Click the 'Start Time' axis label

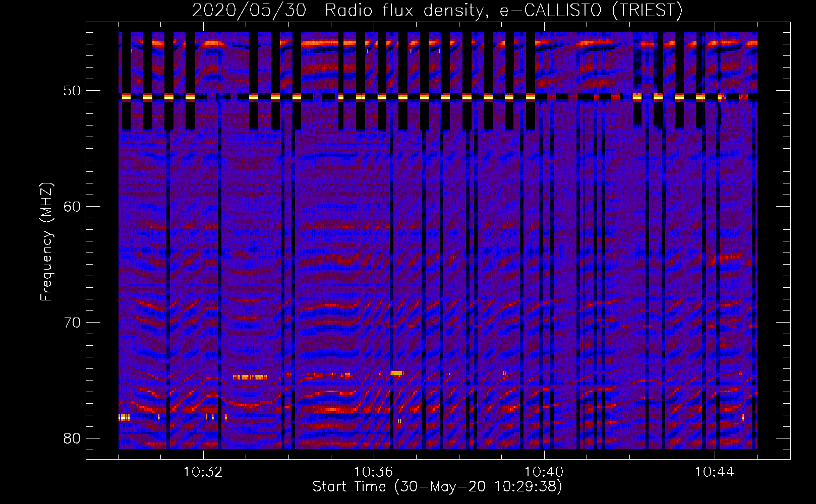pyautogui.click(x=437, y=487)
